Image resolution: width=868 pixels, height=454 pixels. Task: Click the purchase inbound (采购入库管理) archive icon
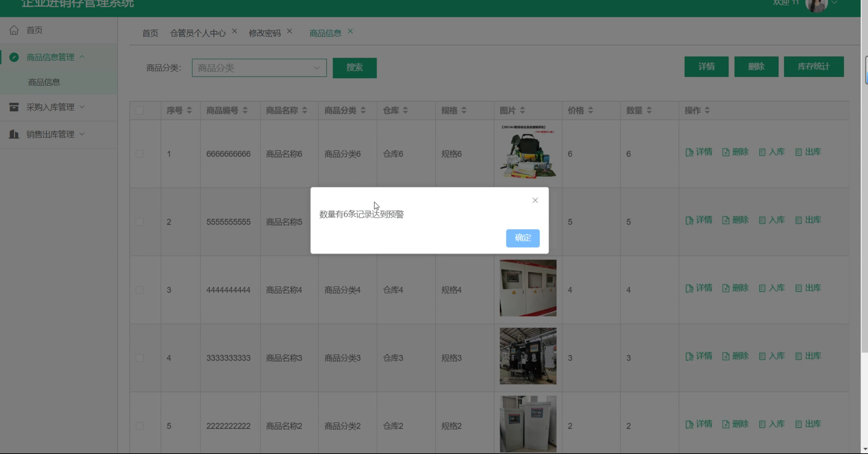[14, 107]
